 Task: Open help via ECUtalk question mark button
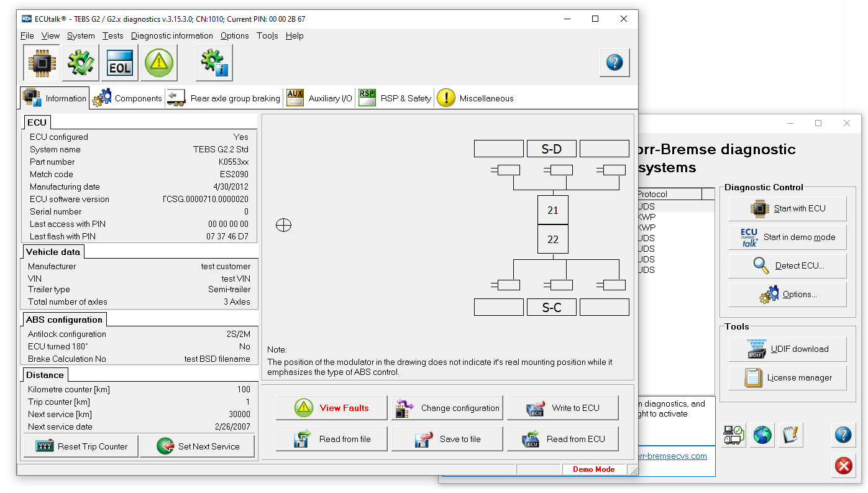[614, 63]
